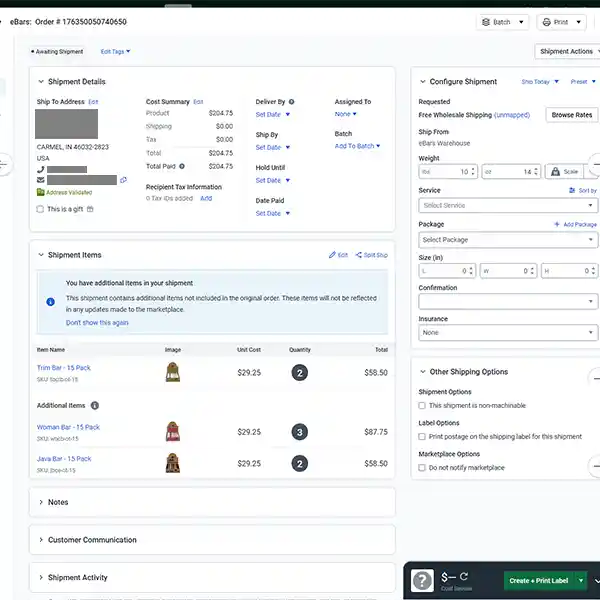
Task: Click the pencil Edit icon in Shipment Items
Action: [x=332, y=255]
